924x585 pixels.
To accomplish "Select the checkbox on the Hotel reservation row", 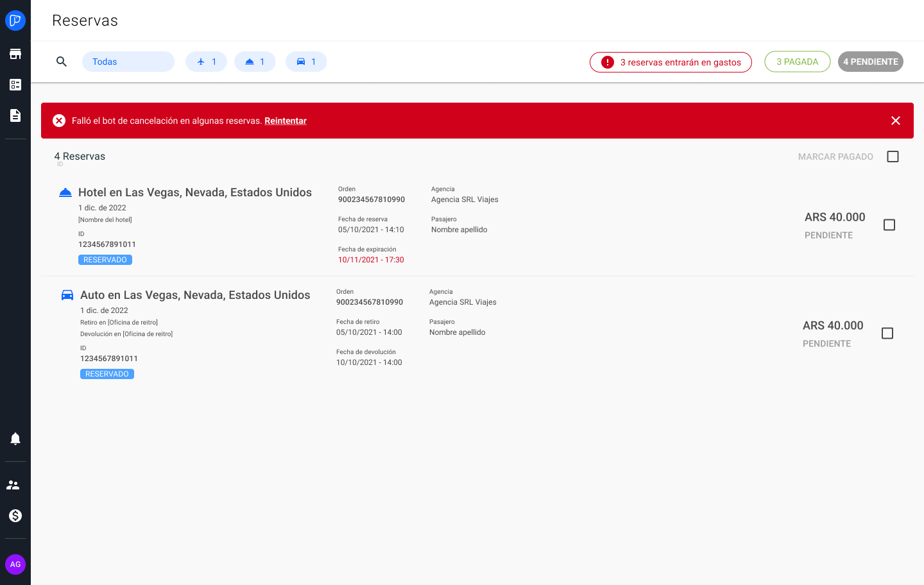I will coord(889,225).
